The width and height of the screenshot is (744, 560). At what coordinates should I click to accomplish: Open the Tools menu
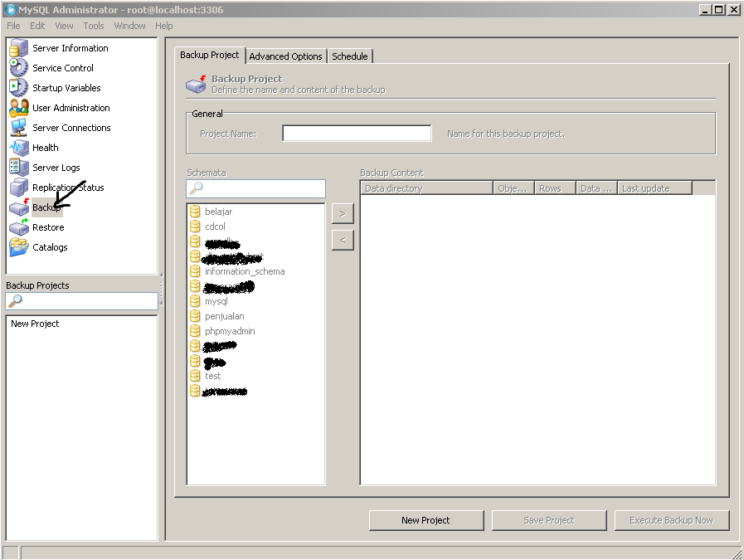94,26
